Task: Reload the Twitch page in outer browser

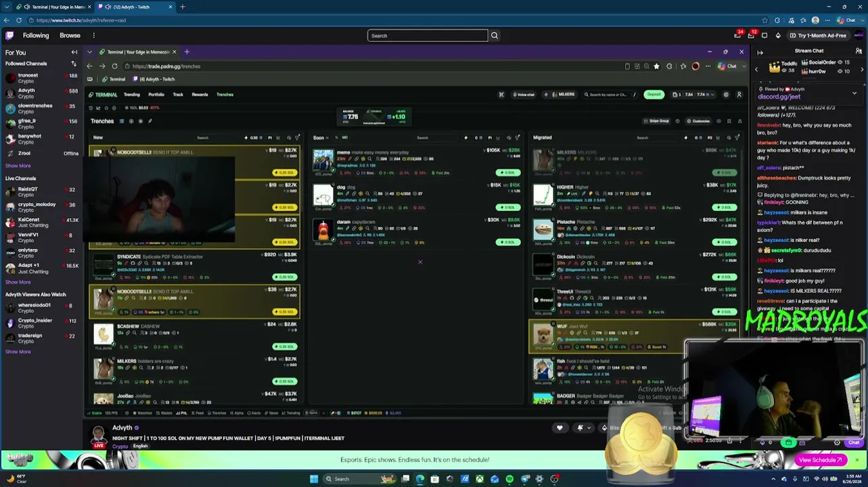Action: click(19, 20)
